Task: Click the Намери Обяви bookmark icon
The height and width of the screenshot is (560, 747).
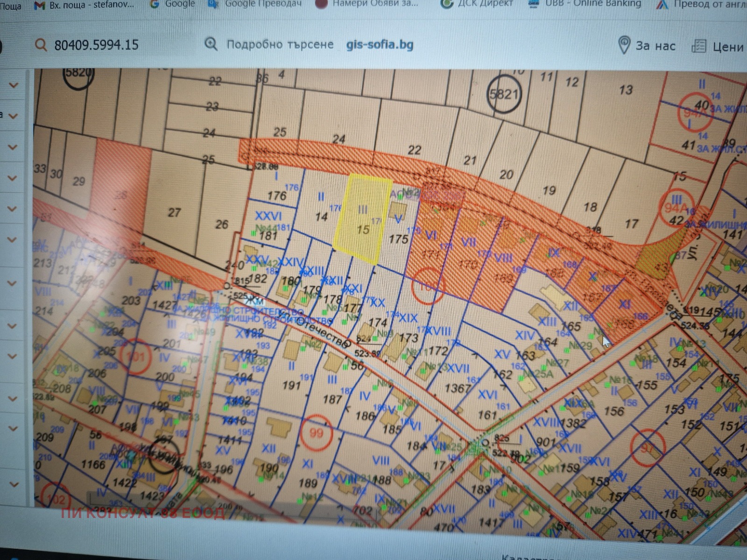Action: tap(321, 4)
